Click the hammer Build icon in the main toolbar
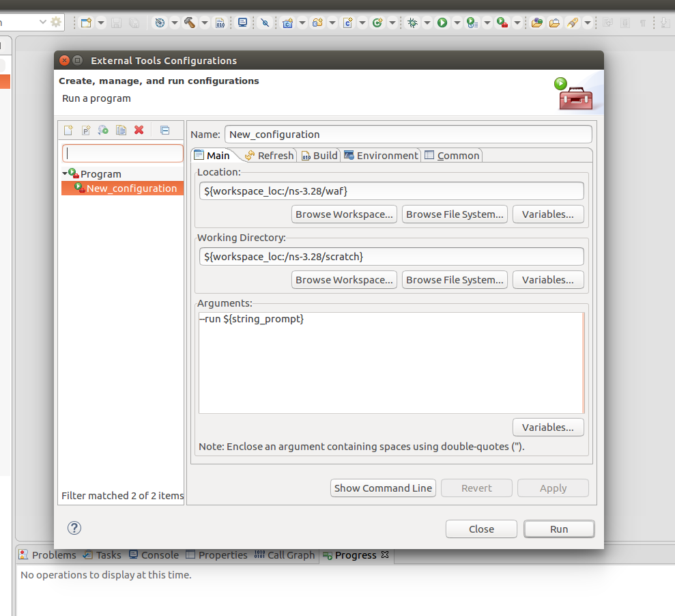Screen dimensions: 675x616 tap(190, 23)
